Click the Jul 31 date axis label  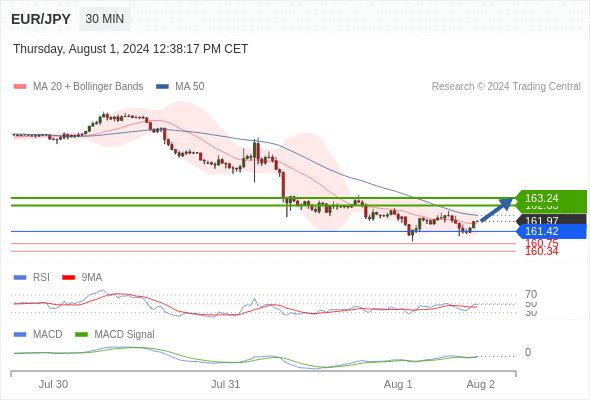click(225, 384)
